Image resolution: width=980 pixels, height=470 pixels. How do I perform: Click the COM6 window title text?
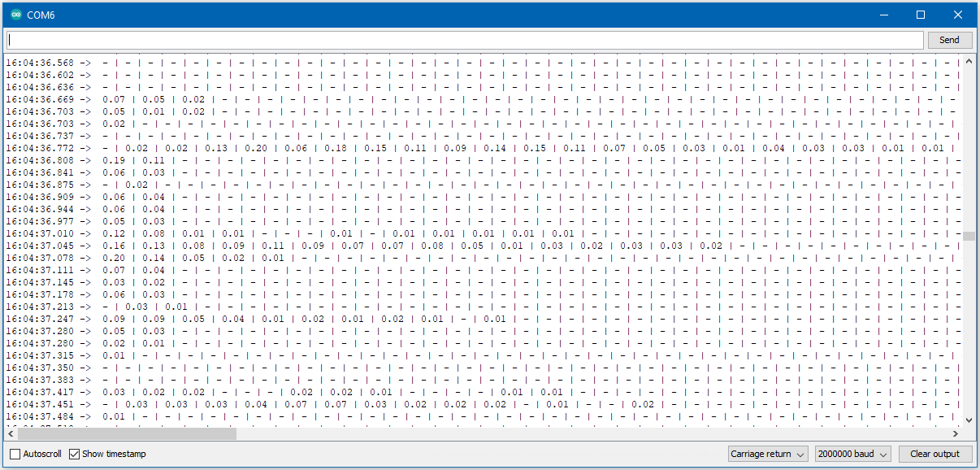tap(41, 15)
